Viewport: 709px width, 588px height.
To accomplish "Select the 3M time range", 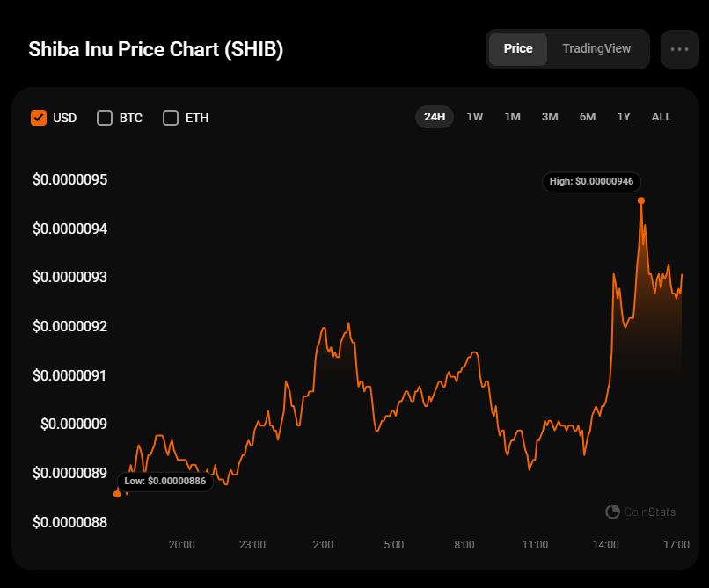I will [x=550, y=117].
